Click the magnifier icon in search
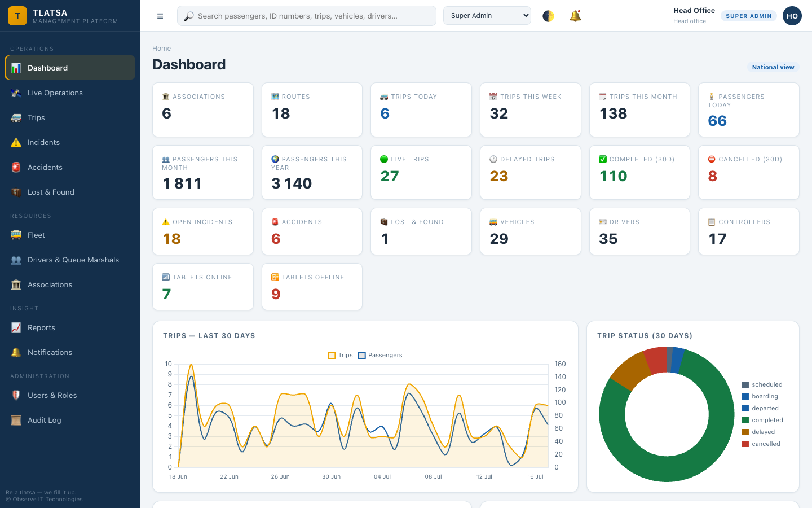 pyautogui.click(x=189, y=16)
